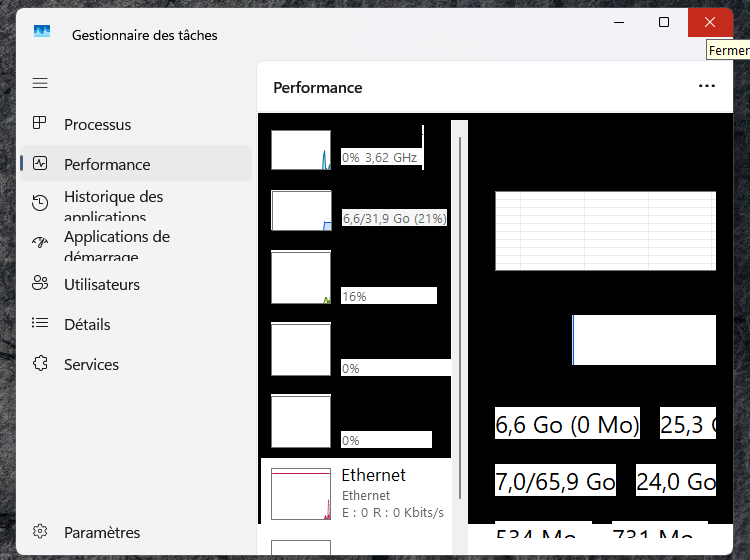The width and height of the screenshot is (750, 560).
Task: Click the Performance pulse icon in sidebar
Action: pyautogui.click(x=40, y=164)
